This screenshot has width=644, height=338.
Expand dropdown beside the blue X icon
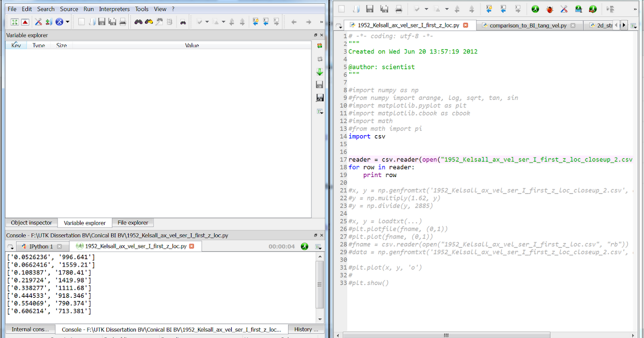(x=67, y=22)
